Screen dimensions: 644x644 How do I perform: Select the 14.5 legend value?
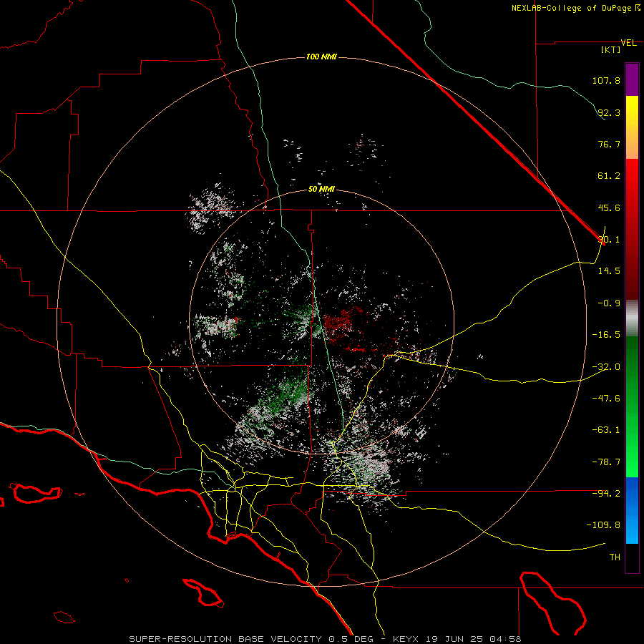pos(609,271)
